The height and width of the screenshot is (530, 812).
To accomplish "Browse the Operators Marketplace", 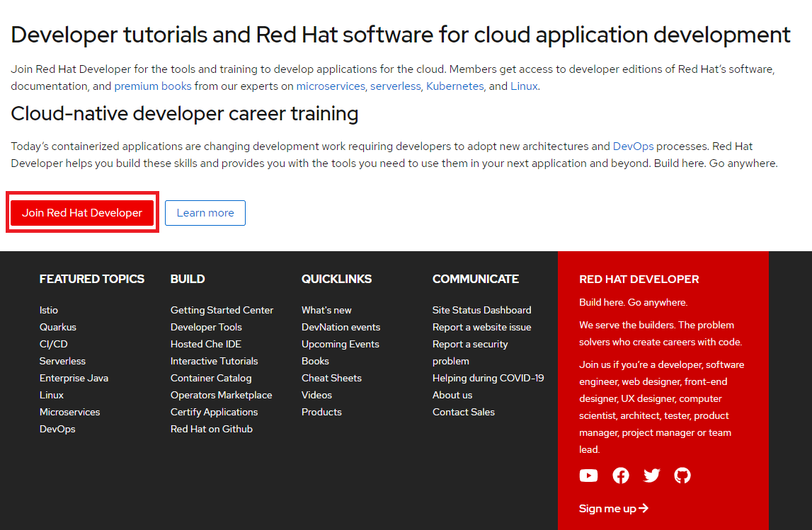I will (221, 394).
